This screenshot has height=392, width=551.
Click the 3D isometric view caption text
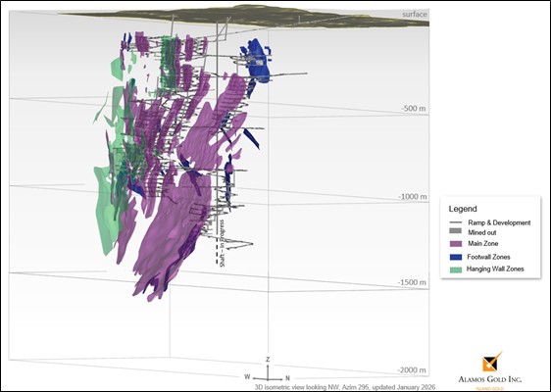(x=345, y=387)
